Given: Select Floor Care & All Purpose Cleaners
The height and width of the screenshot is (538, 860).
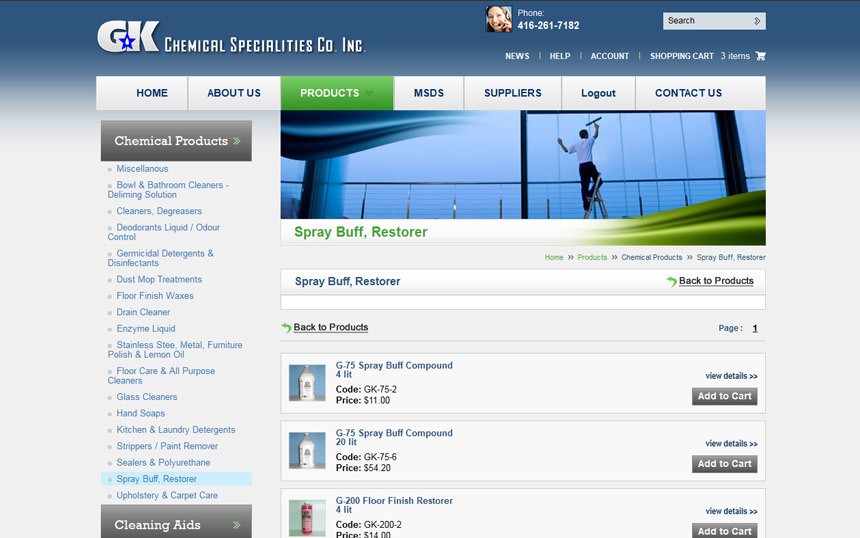Looking at the screenshot, I should pyautogui.click(x=161, y=376).
